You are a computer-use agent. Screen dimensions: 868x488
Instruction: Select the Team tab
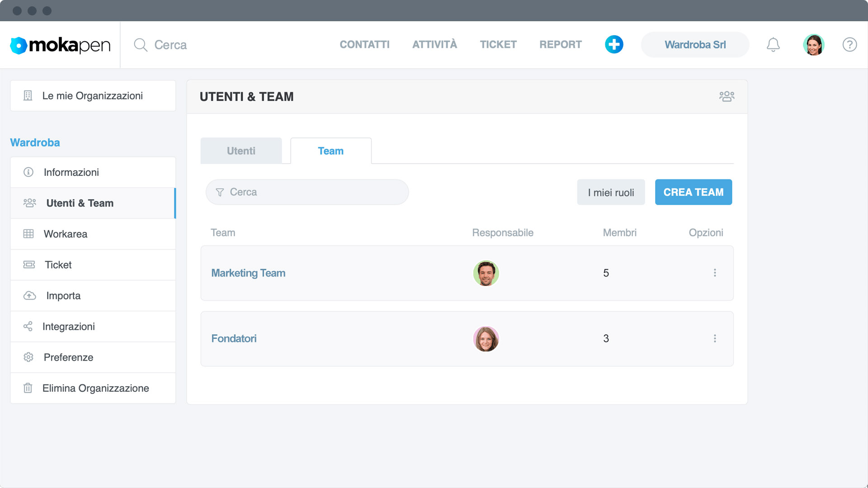[x=330, y=151]
